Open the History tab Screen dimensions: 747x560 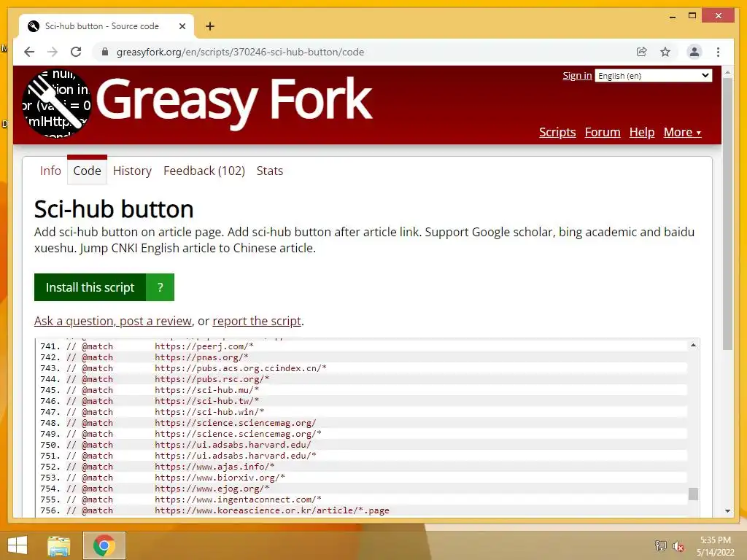coord(132,171)
